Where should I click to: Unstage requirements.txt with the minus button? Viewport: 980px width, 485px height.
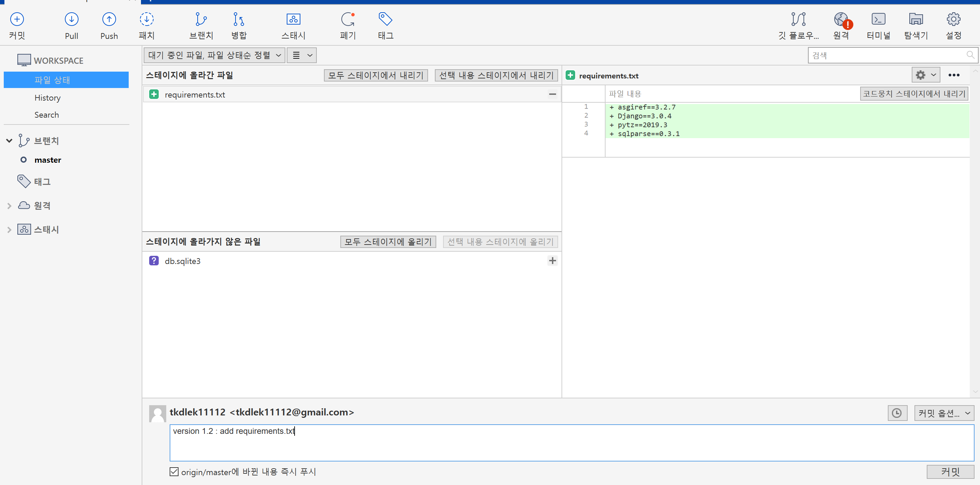tap(552, 94)
